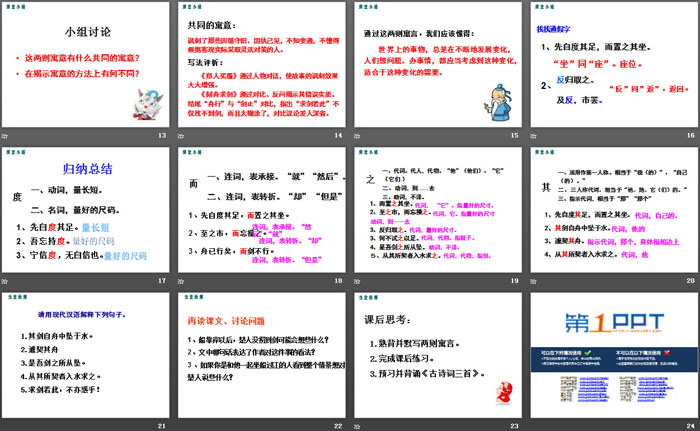Select slide 19 thumbnail explaining 之
Screen dimensions: 700x431
[438, 210]
